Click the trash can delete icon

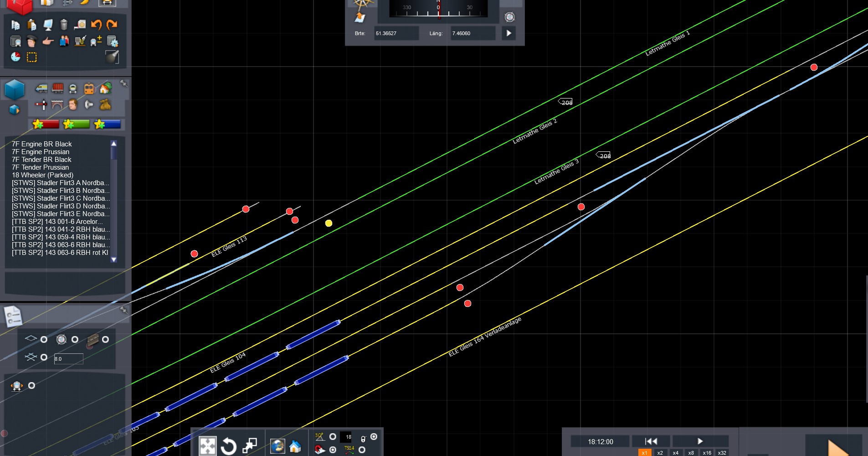64,25
